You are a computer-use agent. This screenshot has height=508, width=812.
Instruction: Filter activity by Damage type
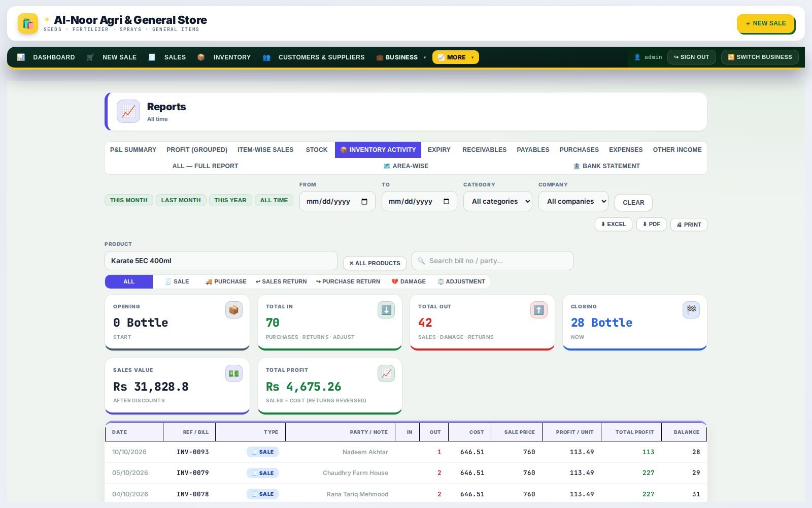coord(409,281)
